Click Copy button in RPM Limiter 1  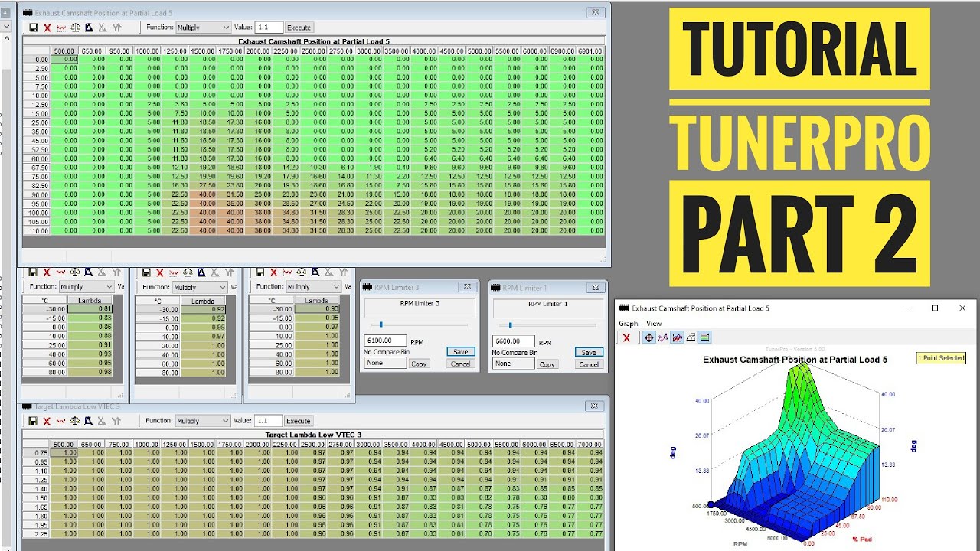pos(547,364)
